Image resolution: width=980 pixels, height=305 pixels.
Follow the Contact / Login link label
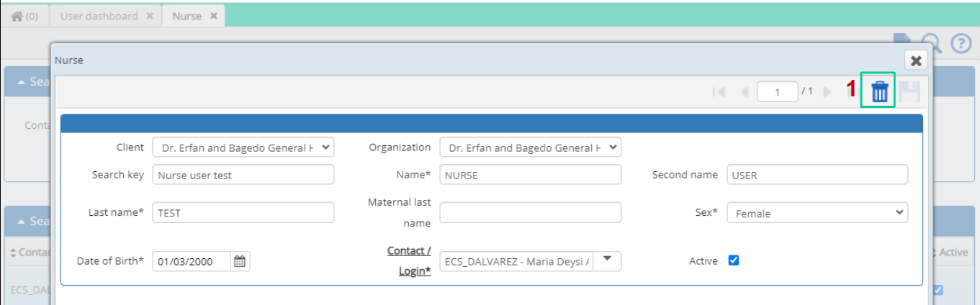pyautogui.click(x=409, y=260)
